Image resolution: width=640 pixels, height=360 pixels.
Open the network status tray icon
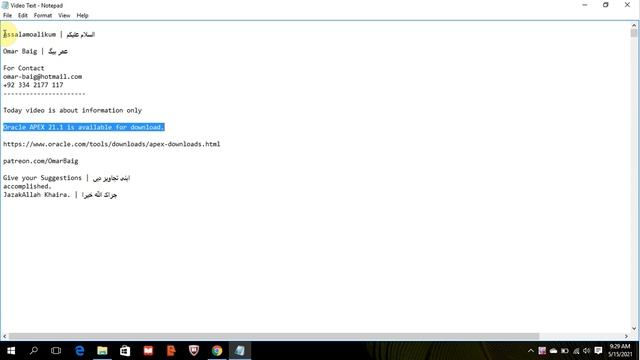point(576,351)
